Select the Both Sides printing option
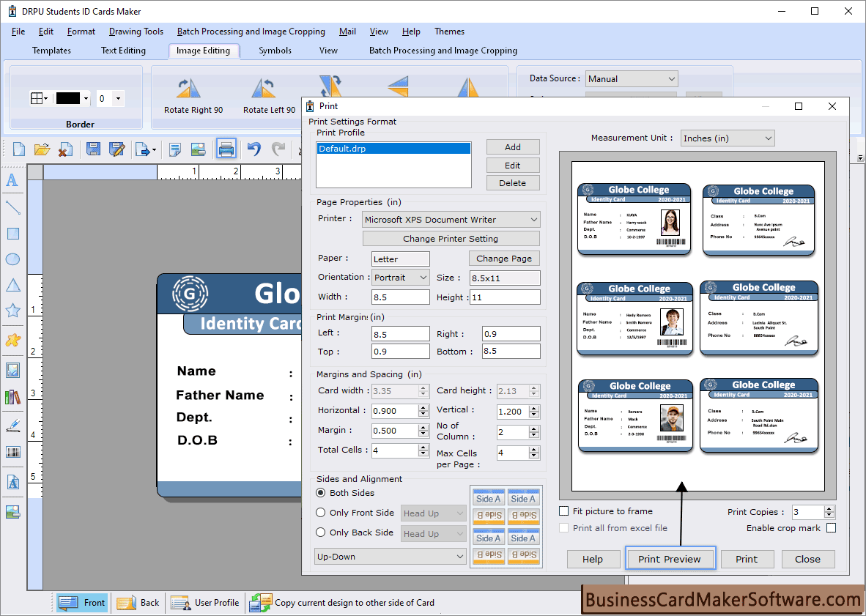 [x=320, y=493]
